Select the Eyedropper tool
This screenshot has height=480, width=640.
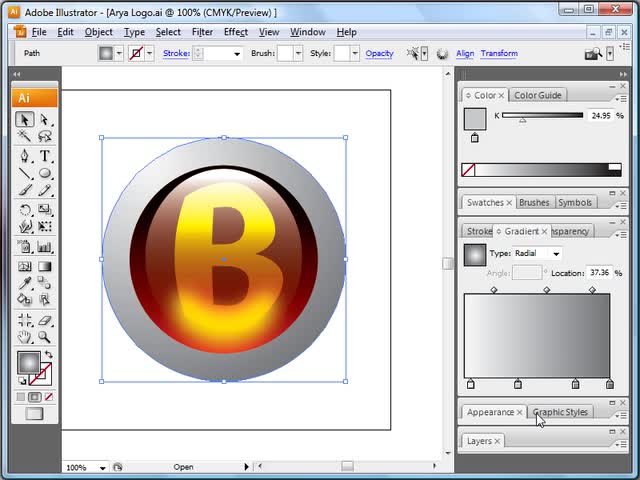24,282
